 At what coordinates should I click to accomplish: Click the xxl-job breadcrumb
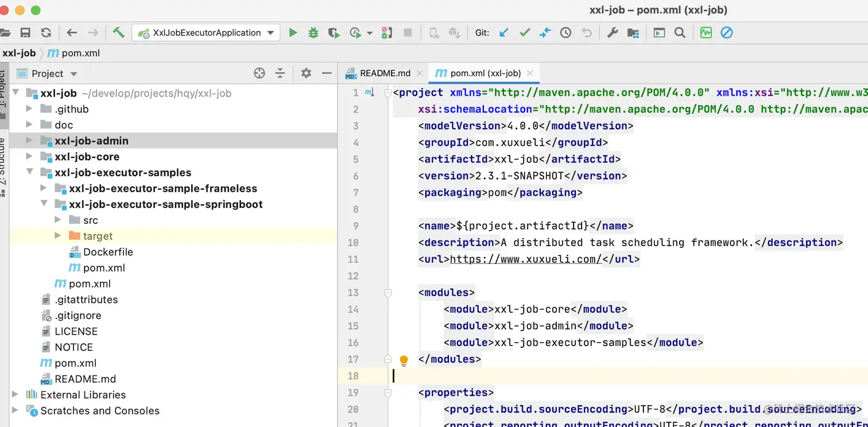tap(19, 53)
